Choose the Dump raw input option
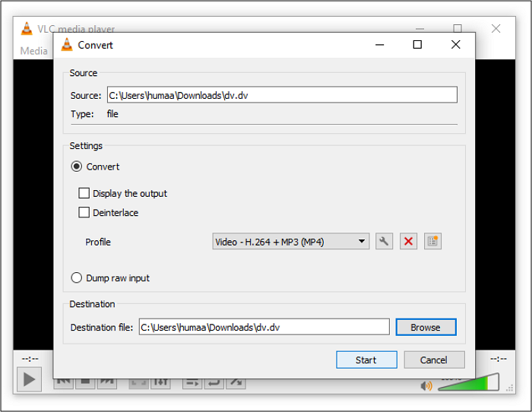Viewport: 532px width, 412px height. (x=77, y=278)
